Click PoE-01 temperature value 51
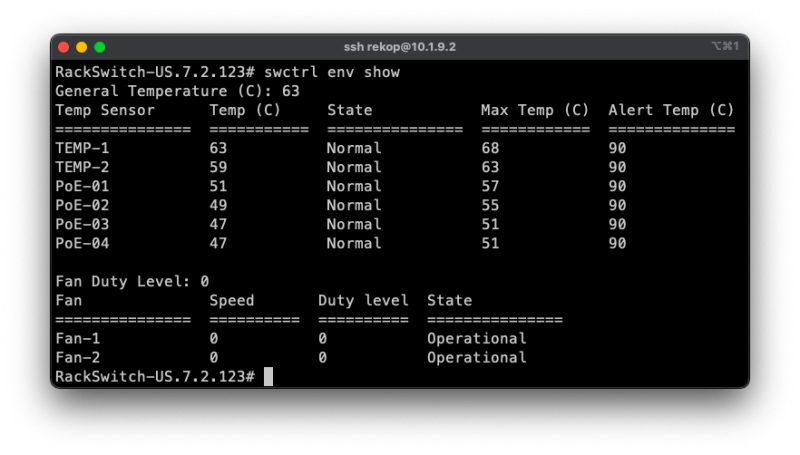This screenshot has height=455, width=800. tap(218, 186)
